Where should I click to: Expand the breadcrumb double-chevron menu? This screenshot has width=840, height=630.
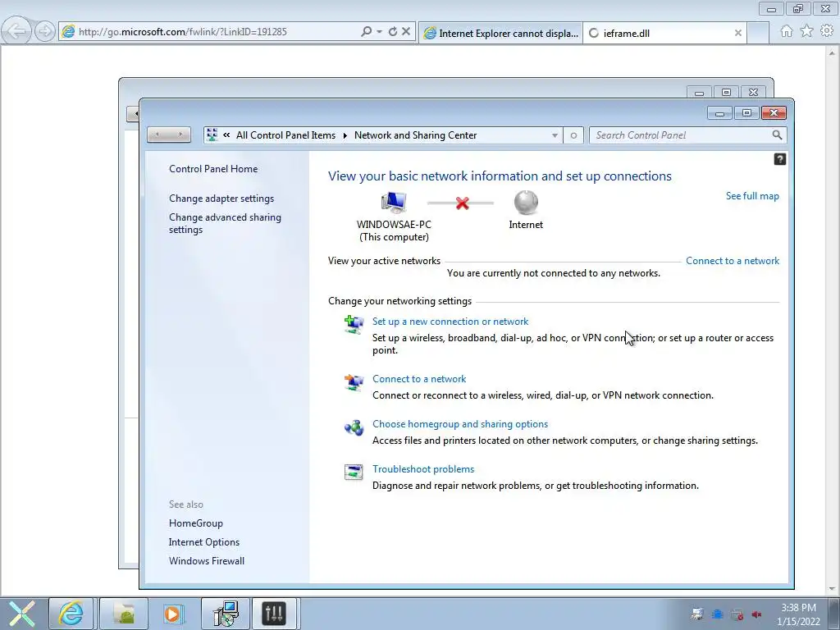[226, 135]
